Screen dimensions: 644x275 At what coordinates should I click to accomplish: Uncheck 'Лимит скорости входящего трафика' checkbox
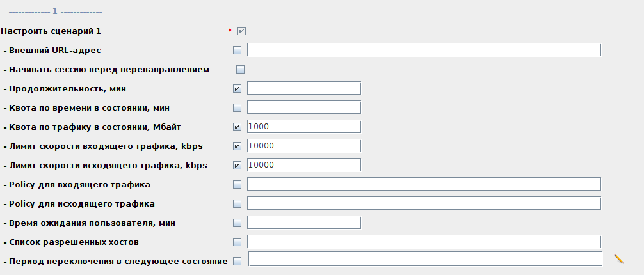point(237,146)
